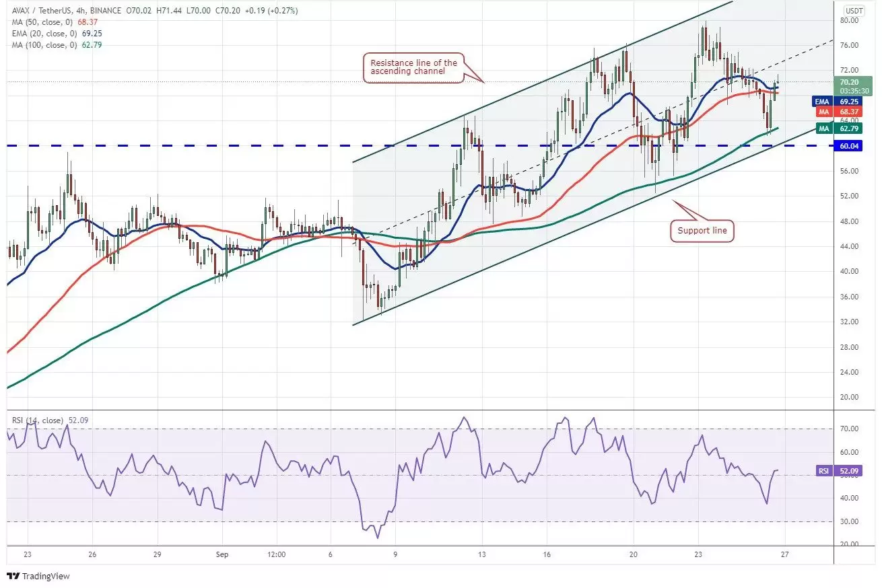Click the TradingView text link
This screenshot has width=882, height=588.
pyautogui.click(x=46, y=577)
